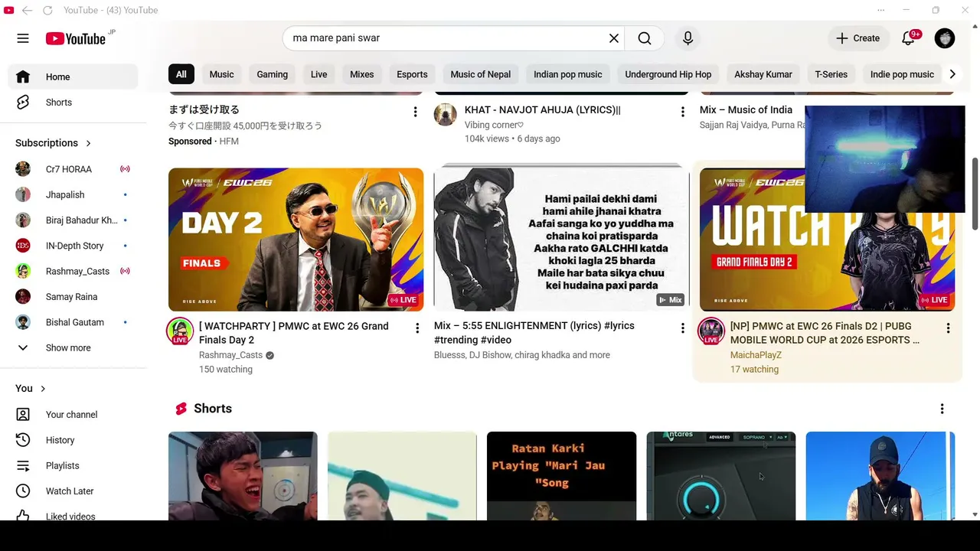Open Watch Later list

(73, 491)
